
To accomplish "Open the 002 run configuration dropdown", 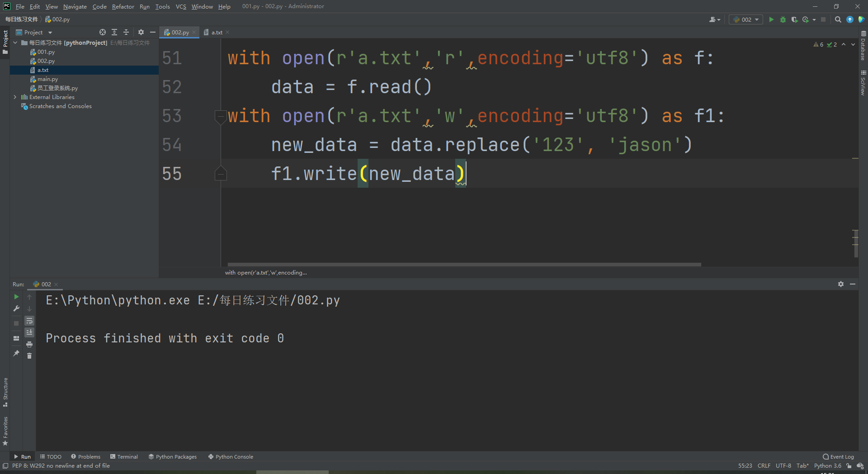I will click(746, 19).
